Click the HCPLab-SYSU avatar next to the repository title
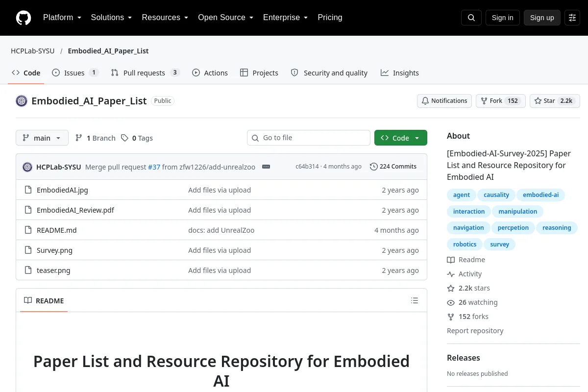 (22, 101)
